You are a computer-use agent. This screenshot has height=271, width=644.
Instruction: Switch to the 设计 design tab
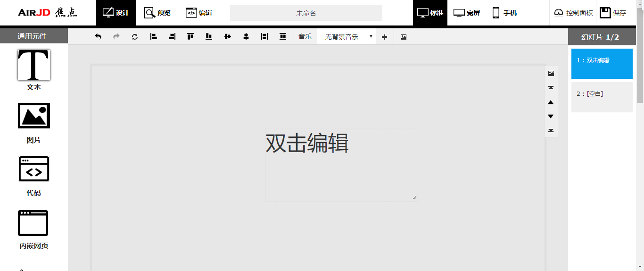[116, 13]
